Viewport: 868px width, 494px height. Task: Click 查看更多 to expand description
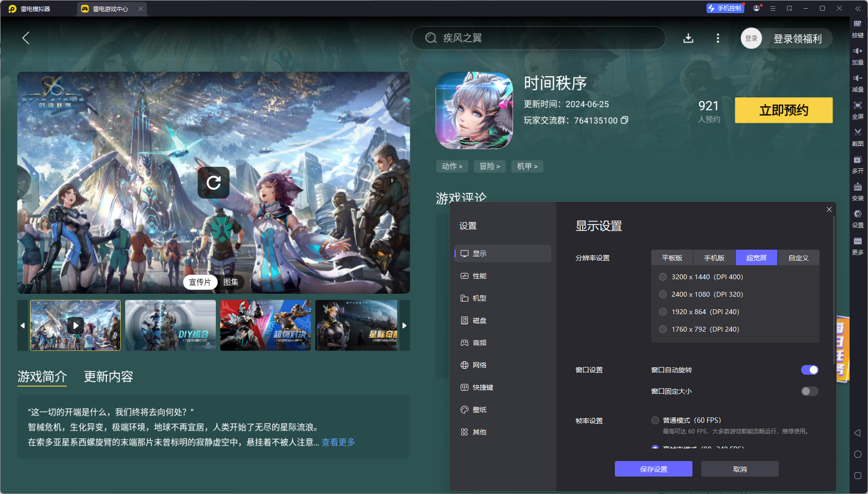338,442
